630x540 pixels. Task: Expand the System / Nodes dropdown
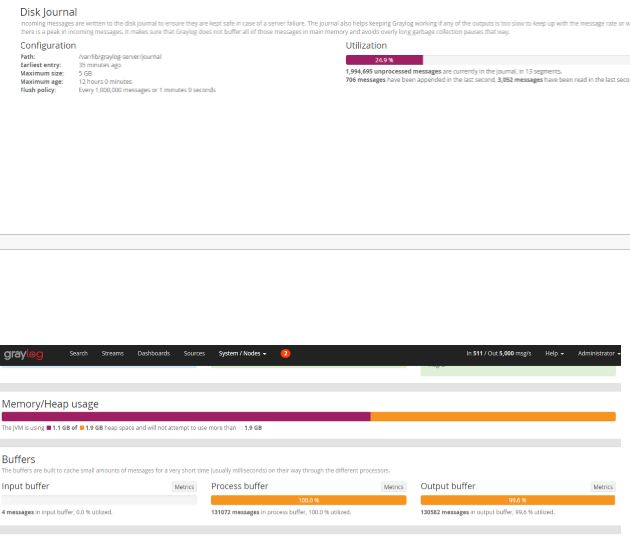(242, 354)
